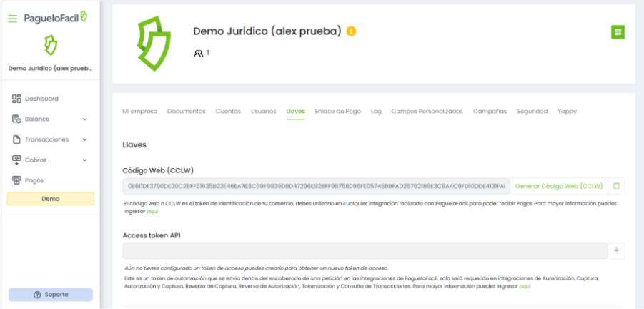
Task: Click the hamburger menu icon
Action: click(x=12, y=18)
